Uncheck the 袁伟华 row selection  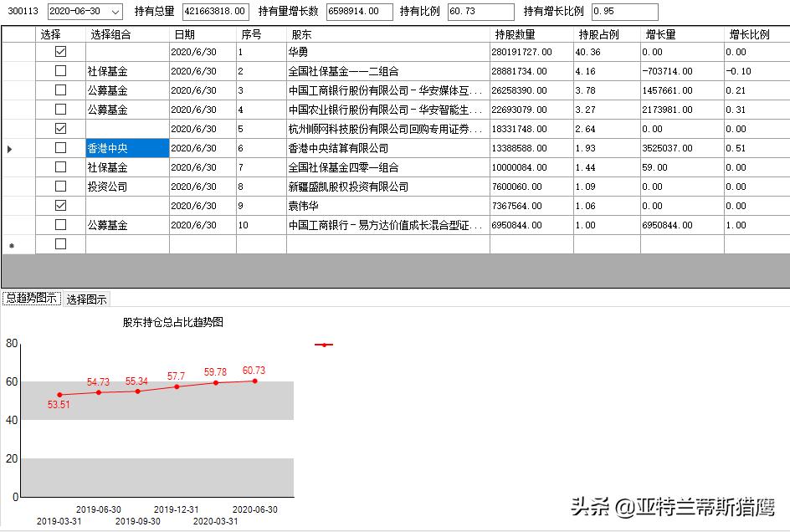(x=59, y=206)
